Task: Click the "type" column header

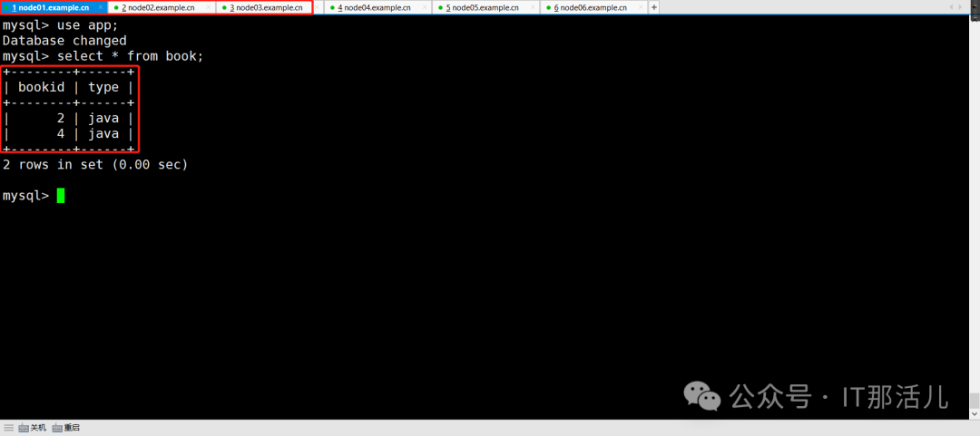Action: tap(103, 87)
